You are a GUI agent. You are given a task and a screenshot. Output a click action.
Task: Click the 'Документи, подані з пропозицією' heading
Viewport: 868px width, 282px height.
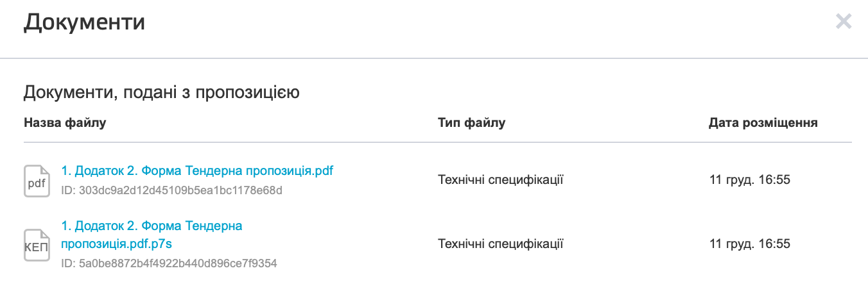[162, 93]
